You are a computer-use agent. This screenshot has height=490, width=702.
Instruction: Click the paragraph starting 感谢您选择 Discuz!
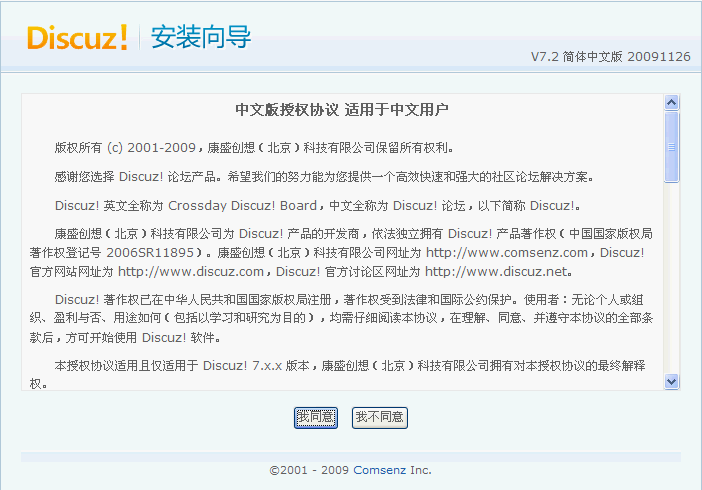pos(325,177)
